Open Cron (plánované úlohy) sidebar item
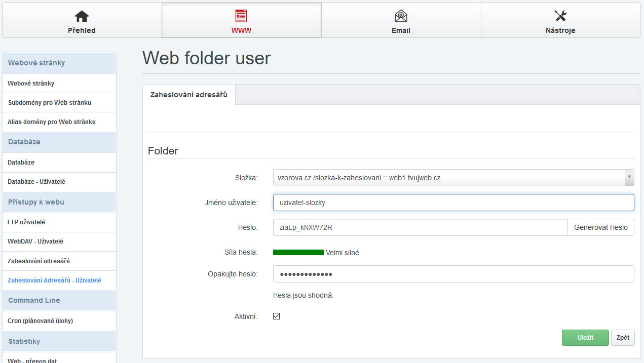The height and width of the screenshot is (363, 644). tap(40, 321)
